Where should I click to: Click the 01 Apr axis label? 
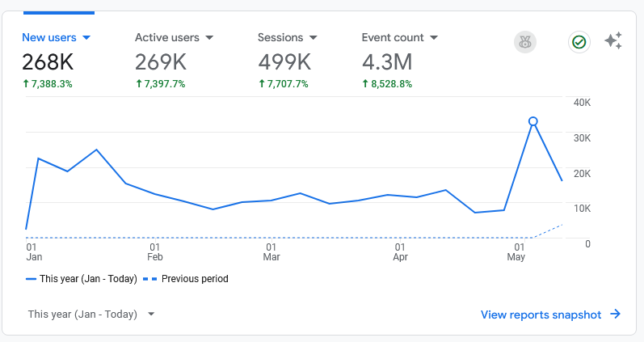click(x=401, y=252)
